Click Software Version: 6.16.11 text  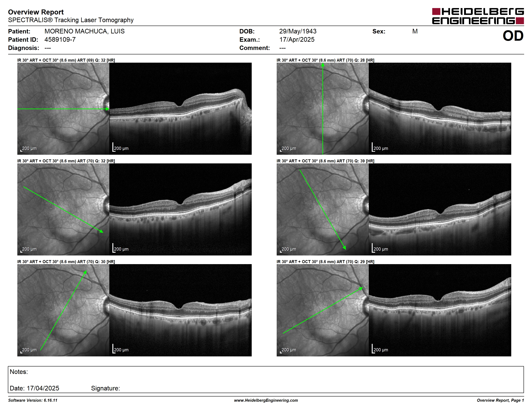(33, 400)
